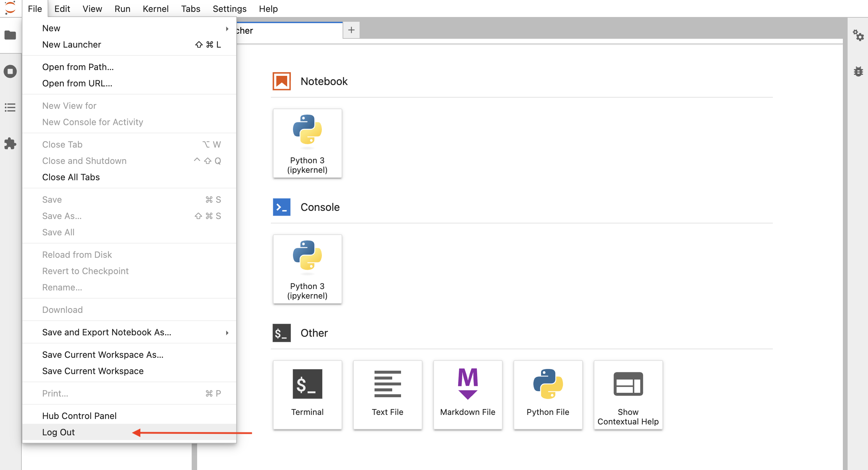Start Python 3 console card
This screenshot has width=868, height=470.
[307, 269]
